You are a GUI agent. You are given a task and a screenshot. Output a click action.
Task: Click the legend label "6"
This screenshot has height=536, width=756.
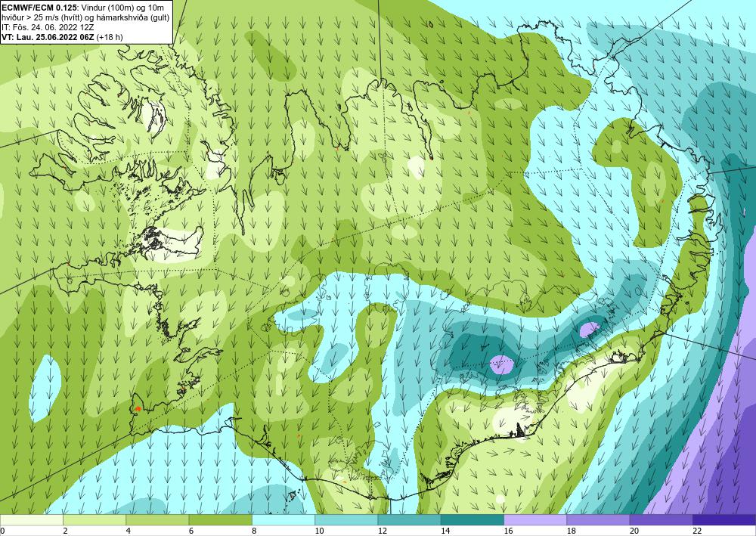click(x=191, y=531)
